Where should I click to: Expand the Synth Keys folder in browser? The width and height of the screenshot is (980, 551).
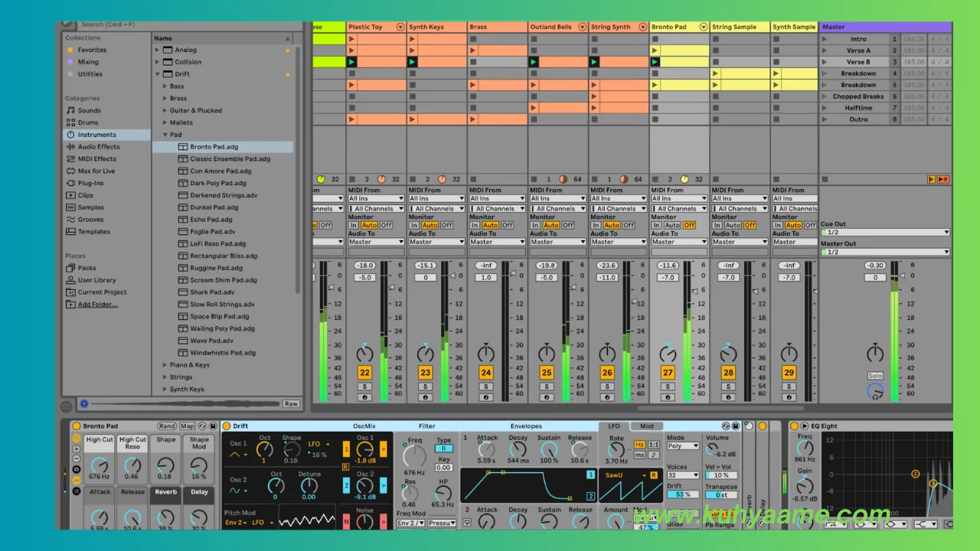(164, 390)
